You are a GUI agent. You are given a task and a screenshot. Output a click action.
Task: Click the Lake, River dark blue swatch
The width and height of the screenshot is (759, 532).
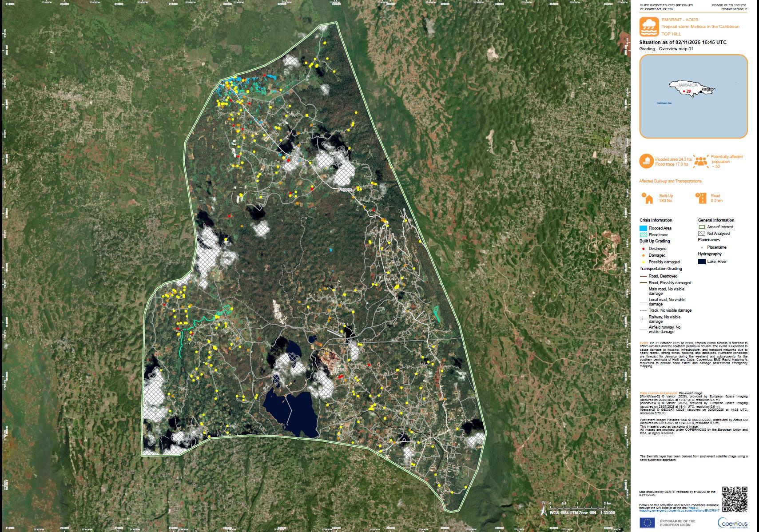(x=702, y=262)
